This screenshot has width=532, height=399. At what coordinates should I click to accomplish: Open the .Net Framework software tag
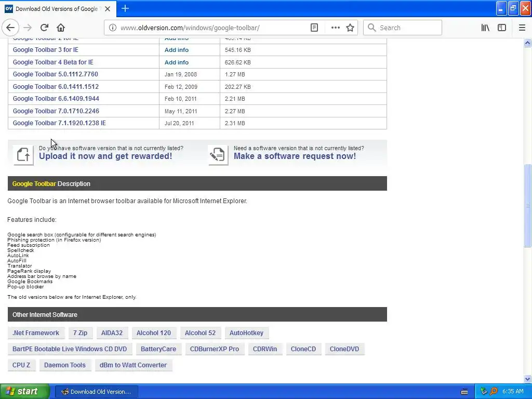(36, 333)
